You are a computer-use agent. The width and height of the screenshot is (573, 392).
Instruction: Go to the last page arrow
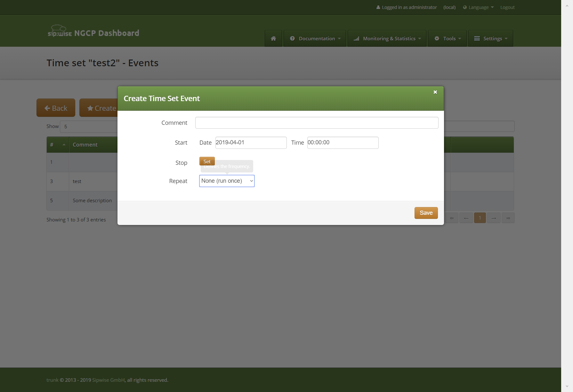(x=508, y=218)
